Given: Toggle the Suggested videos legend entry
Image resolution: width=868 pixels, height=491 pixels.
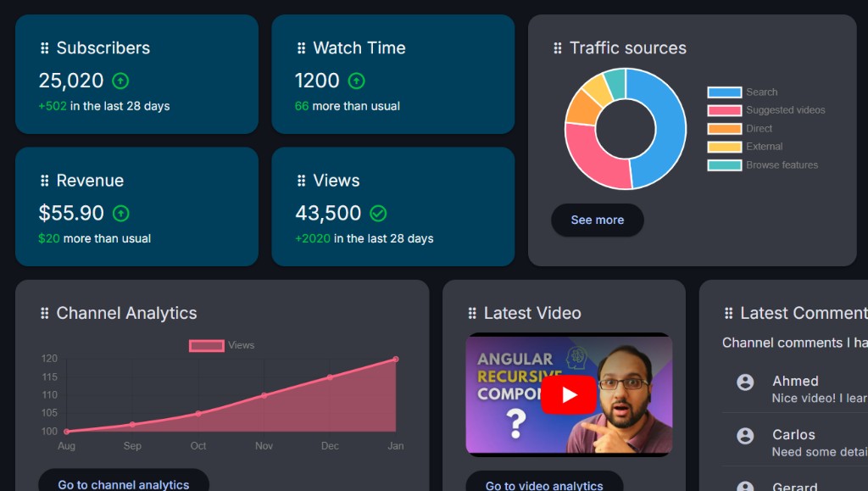Looking at the screenshot, I should (x=766, y=110).
